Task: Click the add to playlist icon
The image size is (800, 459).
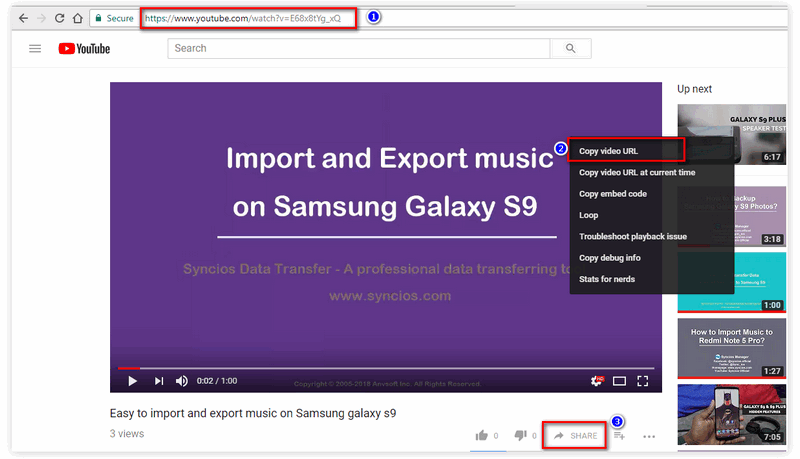Action: coord(619,436)
